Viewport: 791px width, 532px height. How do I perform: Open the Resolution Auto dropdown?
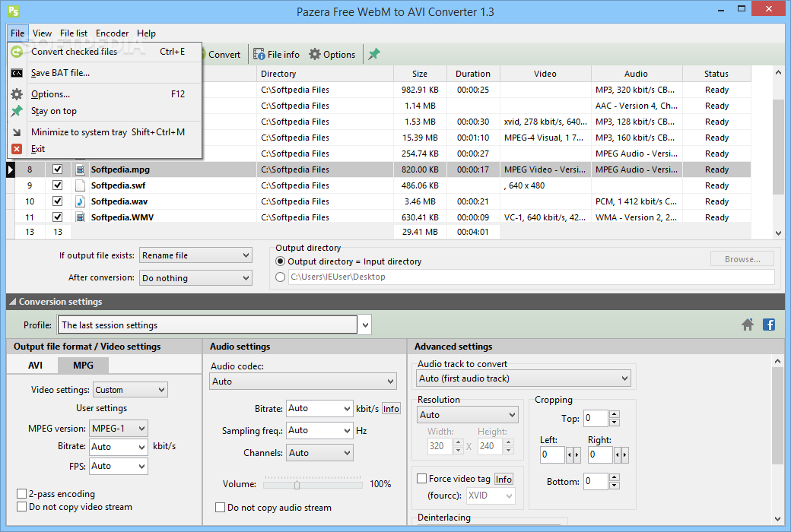[x=468, y=414]
